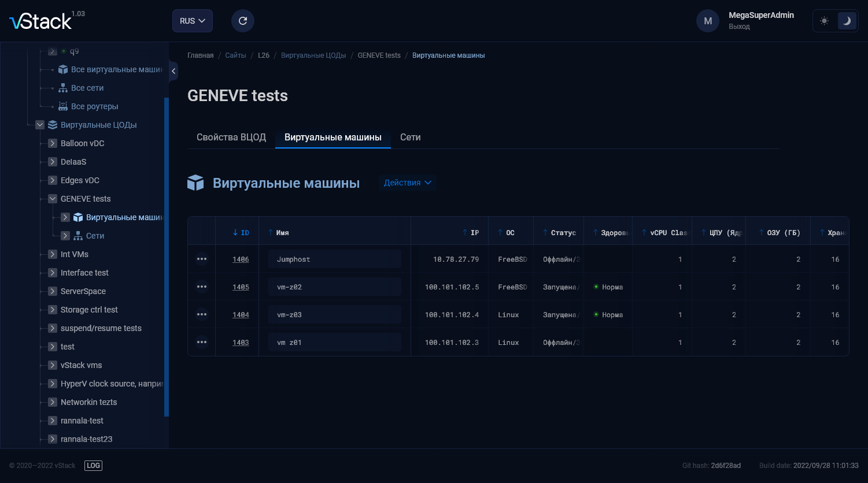Screen dimensions: 868x483
Task: Expand the Виртуальные машины subnode under GENEVE tests
Action: (x=65, y=217)
